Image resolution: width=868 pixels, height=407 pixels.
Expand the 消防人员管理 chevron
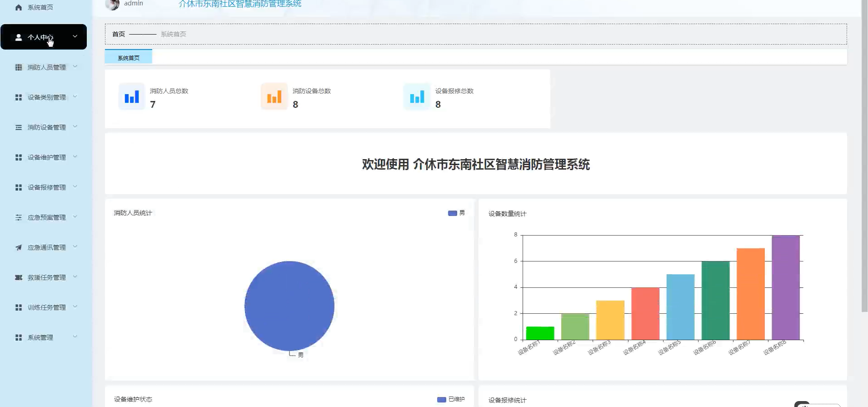click(x=75, y=66)
